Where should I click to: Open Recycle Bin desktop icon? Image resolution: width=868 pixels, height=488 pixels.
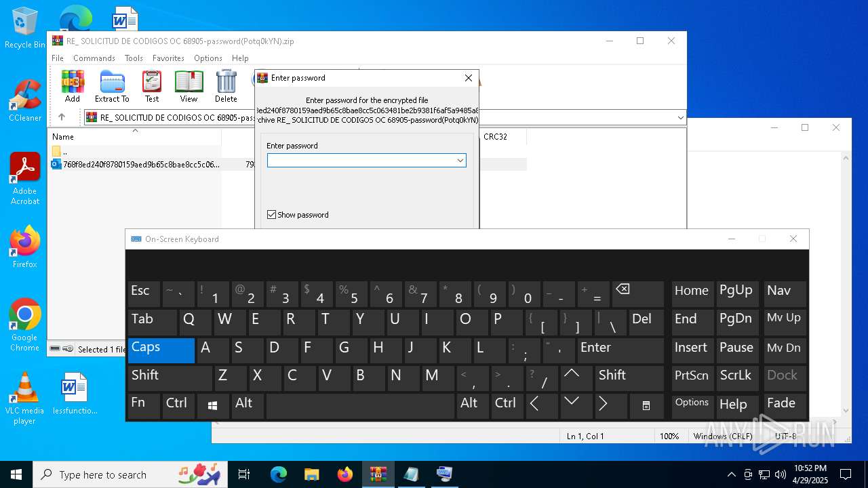[25, 27]
